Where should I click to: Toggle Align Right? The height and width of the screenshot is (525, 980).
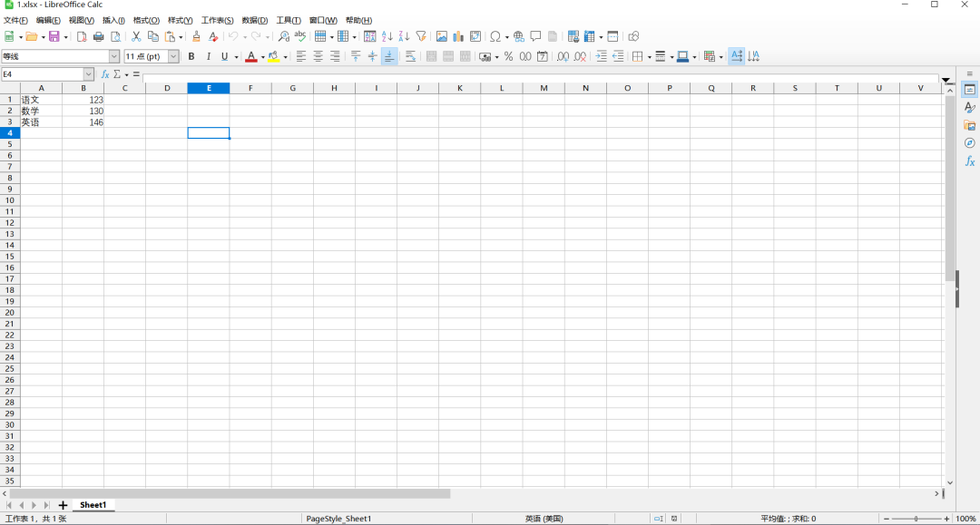point(334,57)
